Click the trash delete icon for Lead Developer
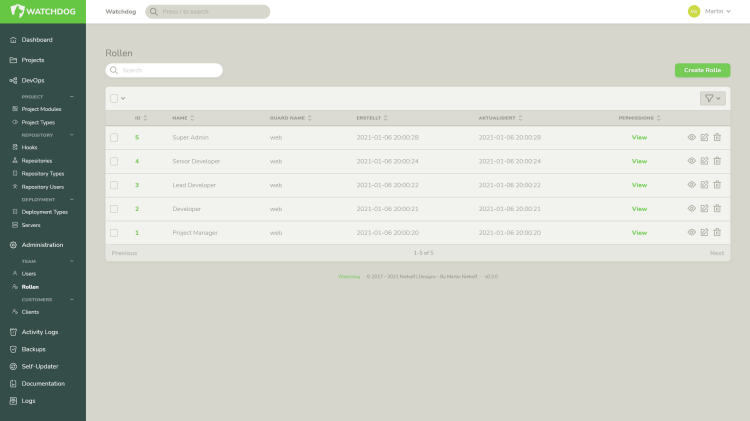750x421 pixels. pyautogui.click(x=717, y=185)
